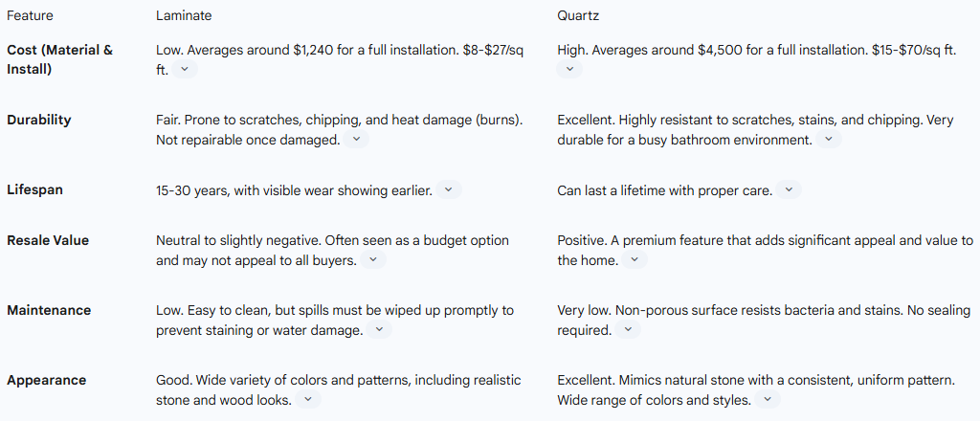The height and width of the screenshot is (421, 980).
Task: Click the Maintenance row label
Action: pos(49,310)
